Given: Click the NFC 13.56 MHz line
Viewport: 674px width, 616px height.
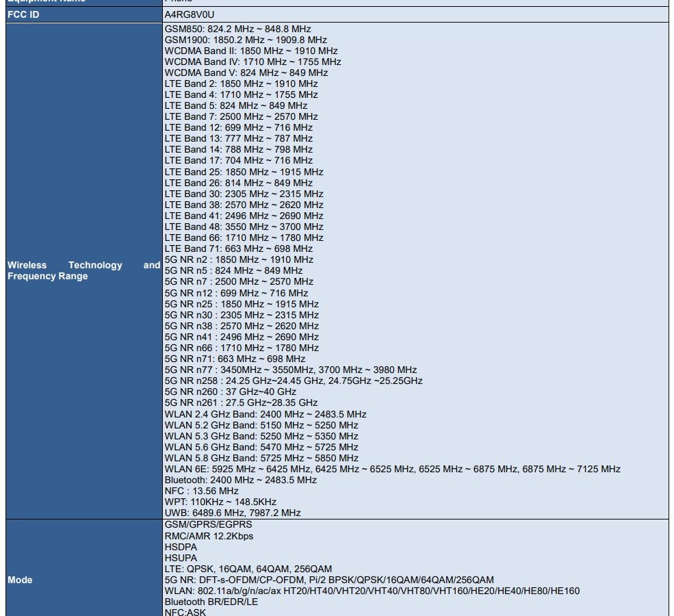Looking at the screenshot, I should (201, 491).
